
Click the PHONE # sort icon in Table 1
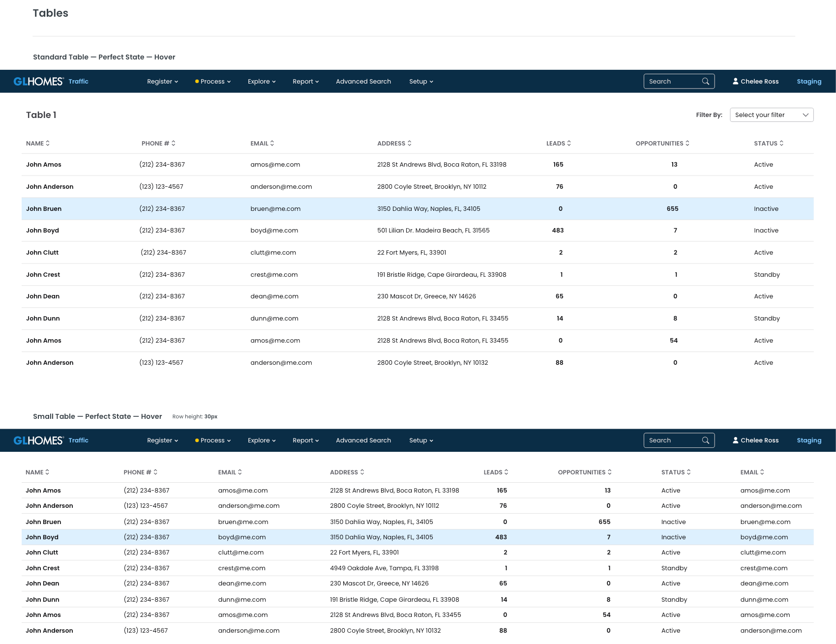point(174,144)
